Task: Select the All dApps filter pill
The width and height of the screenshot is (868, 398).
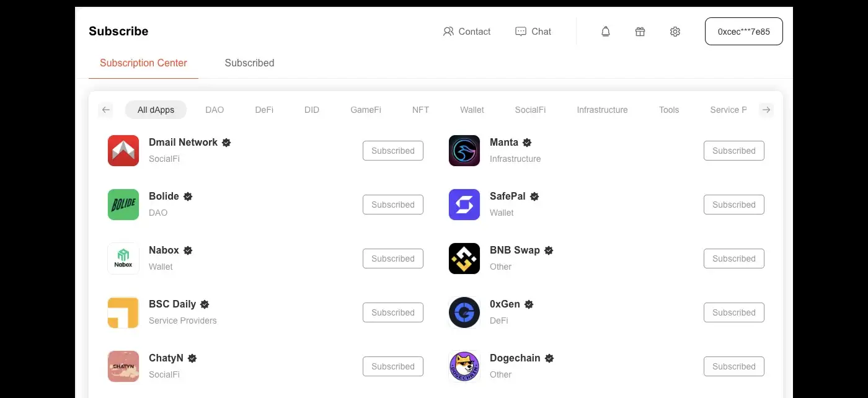Action: click(156, 110)
